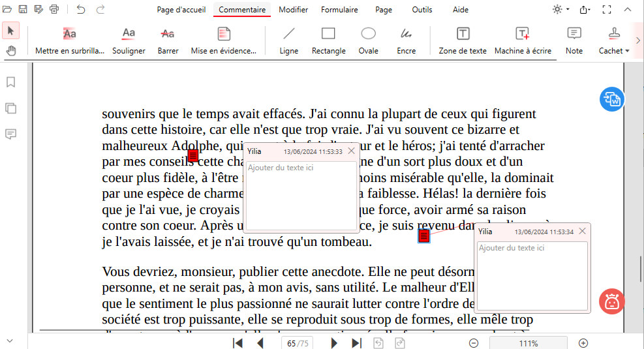
Task: Print the document with the printer icon
Action: coord(54,9)
